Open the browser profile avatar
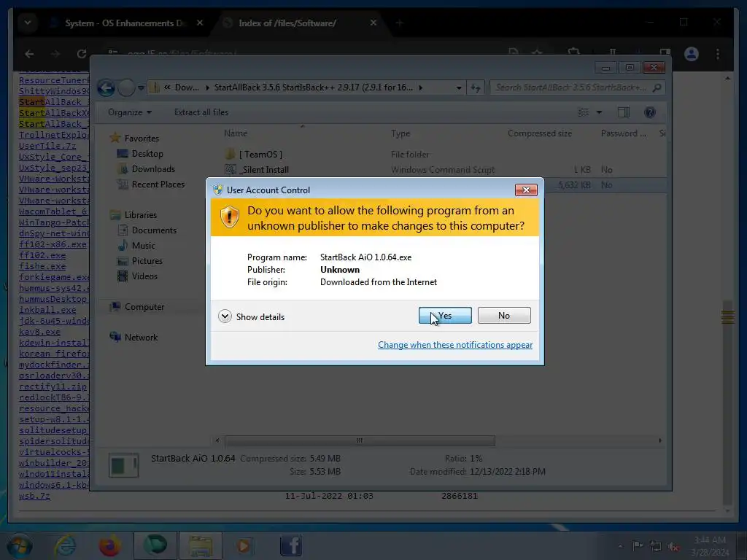The height and width of the screenshot is (560, 747). tap(692, 54)
